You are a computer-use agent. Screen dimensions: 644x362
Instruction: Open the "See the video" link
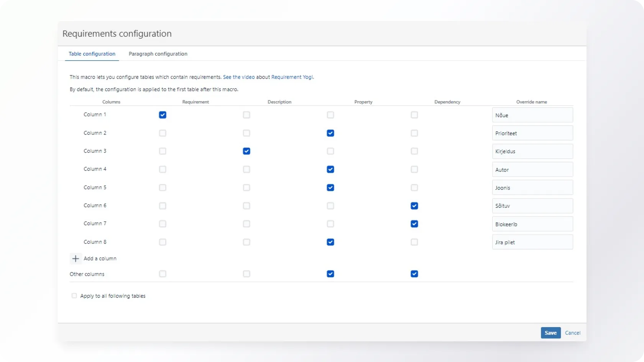point(238,77)
